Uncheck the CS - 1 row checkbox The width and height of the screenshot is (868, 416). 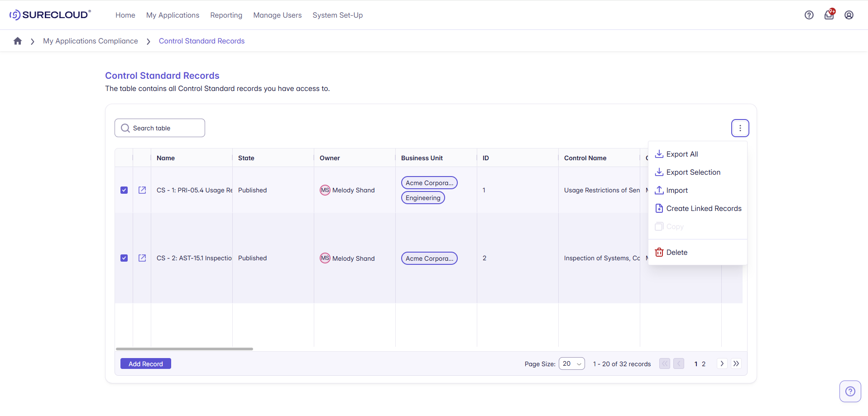124,190
